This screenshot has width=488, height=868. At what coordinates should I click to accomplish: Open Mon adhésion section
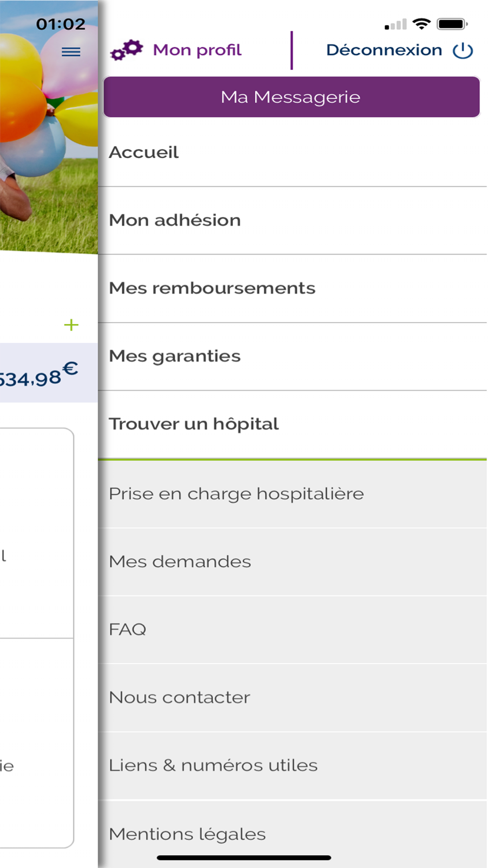coord(175,220)
